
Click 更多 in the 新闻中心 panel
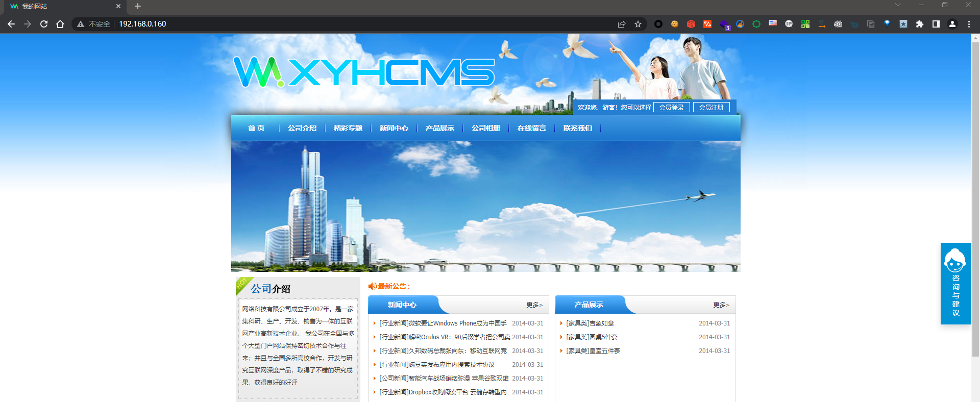(x=534, y=305)
